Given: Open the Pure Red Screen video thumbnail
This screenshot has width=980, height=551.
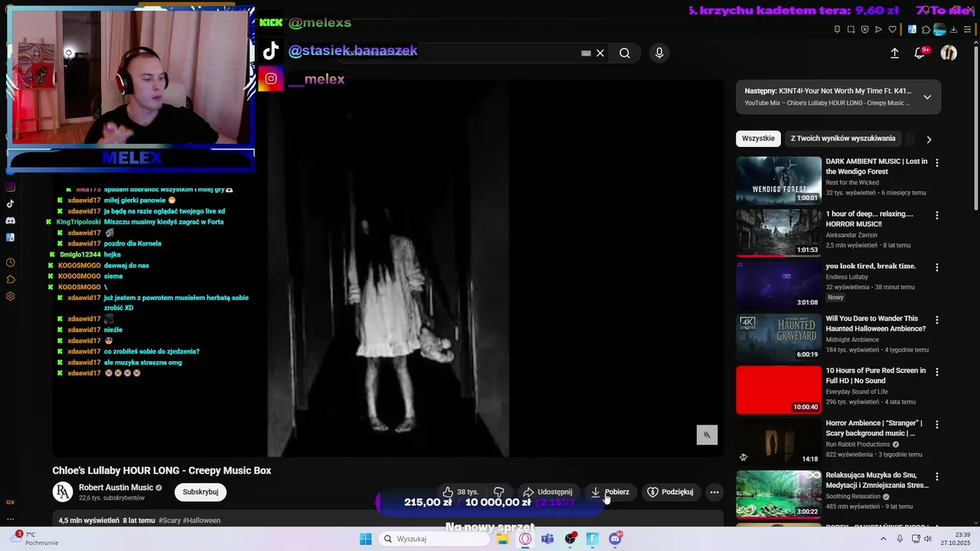Looking at the screenshot, I should pos(779,390).
